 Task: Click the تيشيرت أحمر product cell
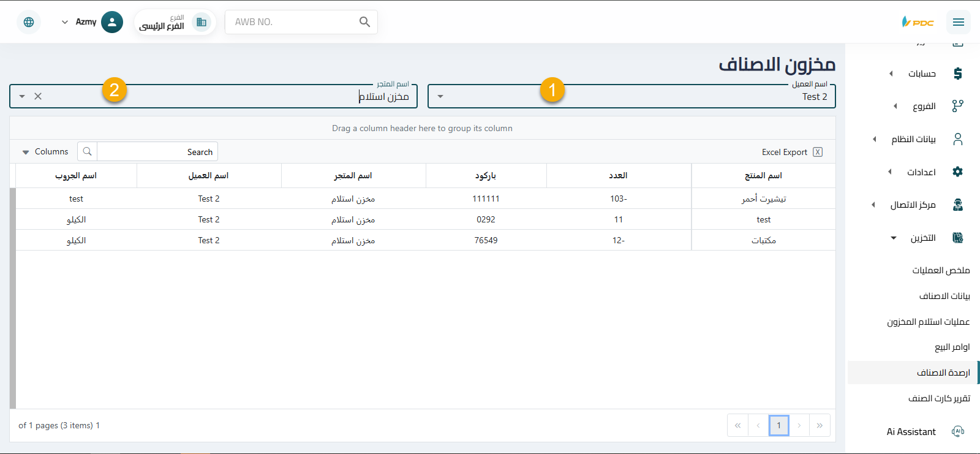(x=763, y=199)
